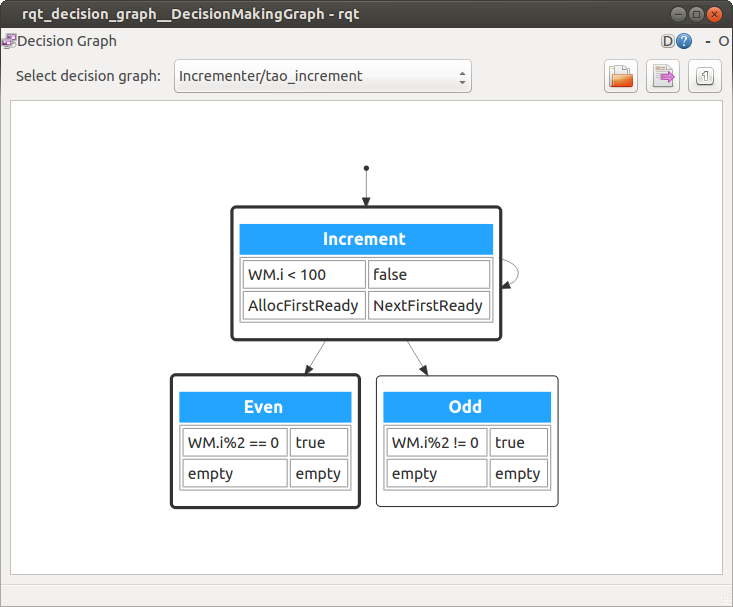733x607 pixels.
Task: Click the AllocFirstReady cell in Increment
Action: [304, 305]
